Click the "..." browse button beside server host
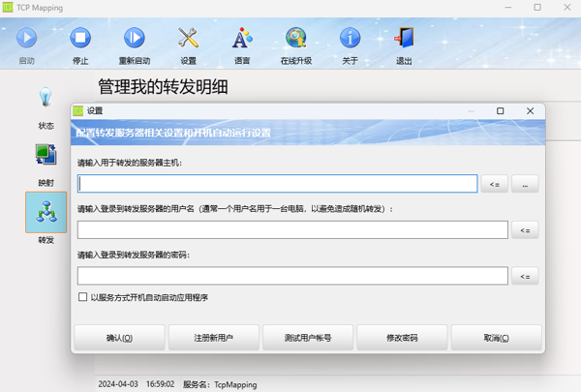The width and height of the screenshot is (581, 392). click(x=525, y=184)
